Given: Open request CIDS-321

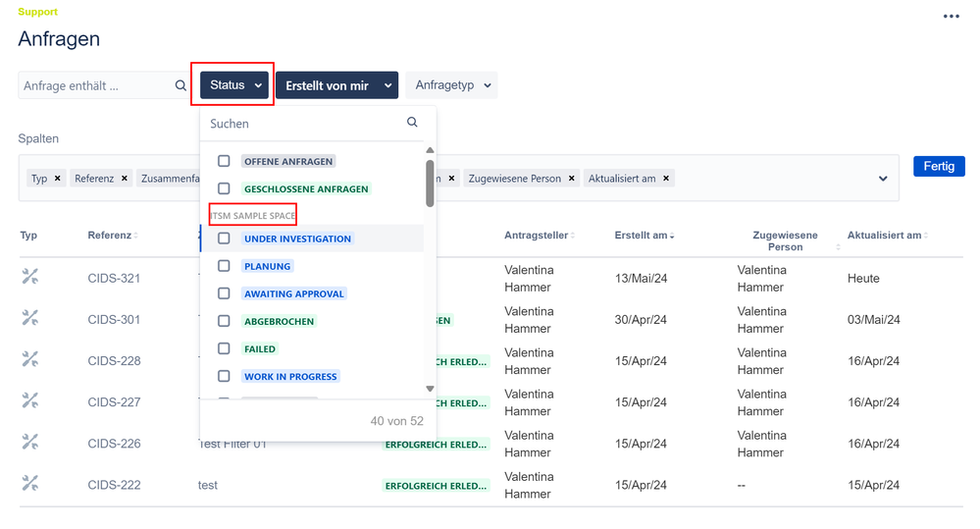Looking at the screenshot, I should (x=114, y=279).
